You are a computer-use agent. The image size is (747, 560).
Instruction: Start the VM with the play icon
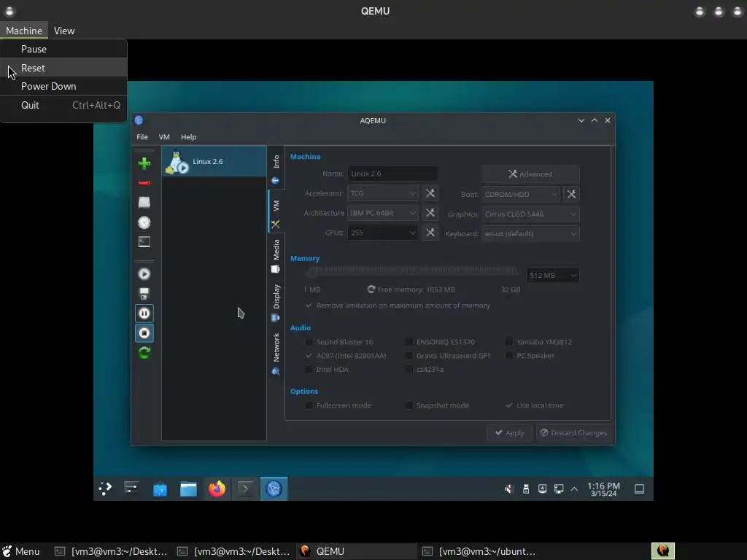click(x=144, y=274)
